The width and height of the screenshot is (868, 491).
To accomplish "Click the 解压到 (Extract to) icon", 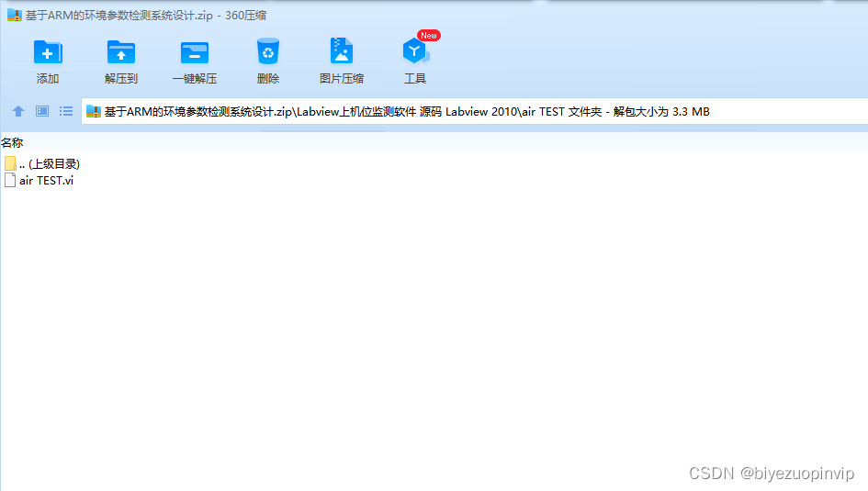I will click(120, 52).
